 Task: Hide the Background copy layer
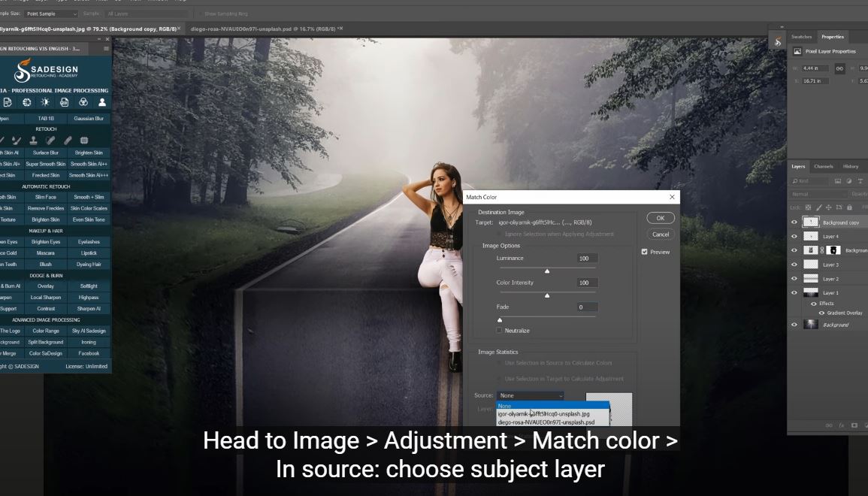(x=794, y=222)
